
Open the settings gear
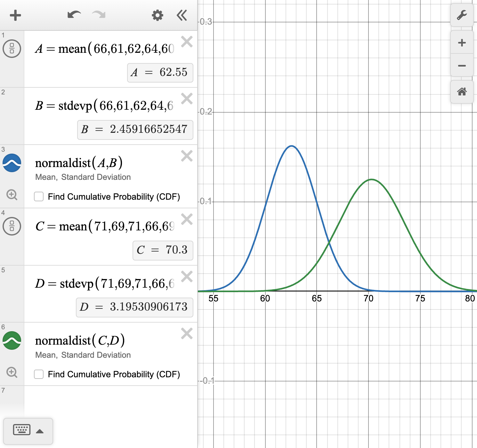pyautogui.click(x=157, y=15)
